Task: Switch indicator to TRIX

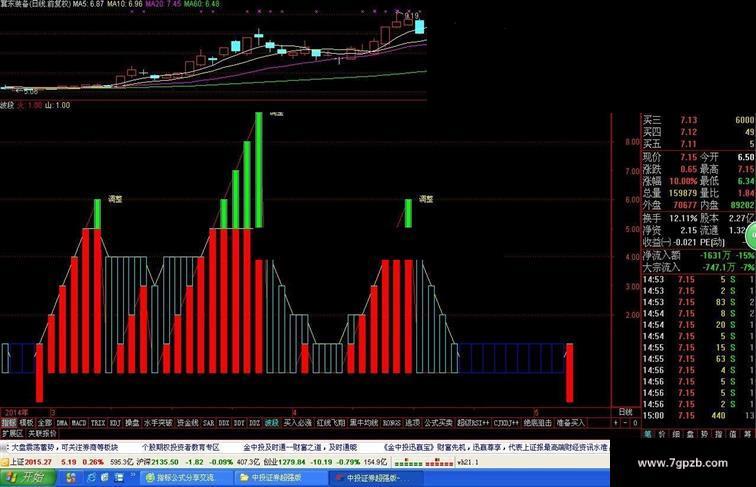Action: [98, 423]
